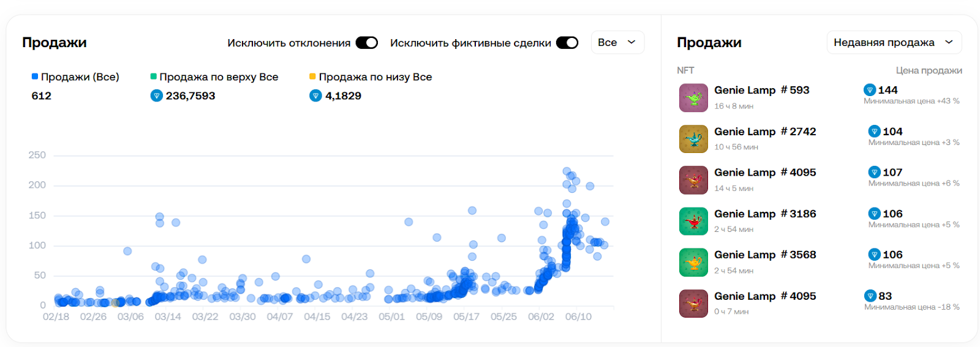The image size is (980, 347).
Task: Open the Недавняя продажа sort dropdown
Action: click(894, 42)
